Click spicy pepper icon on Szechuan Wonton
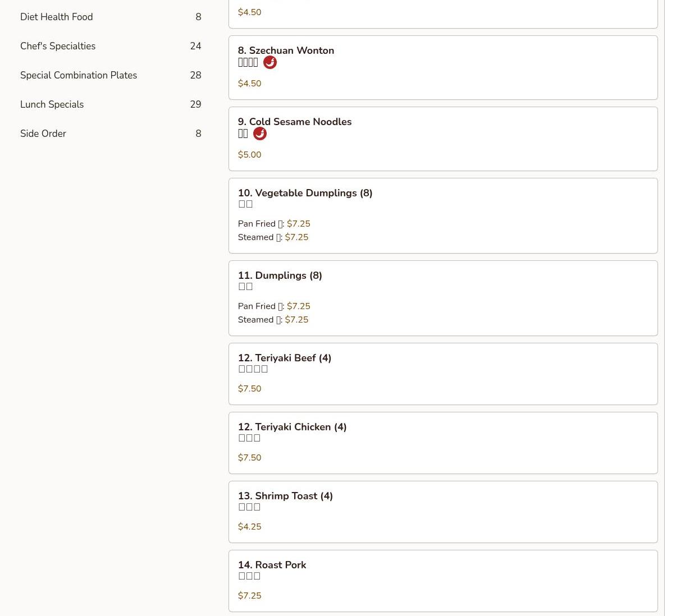The width and height of the screenshot is (676, 616). pyautogui.click(x=270, y=63)
